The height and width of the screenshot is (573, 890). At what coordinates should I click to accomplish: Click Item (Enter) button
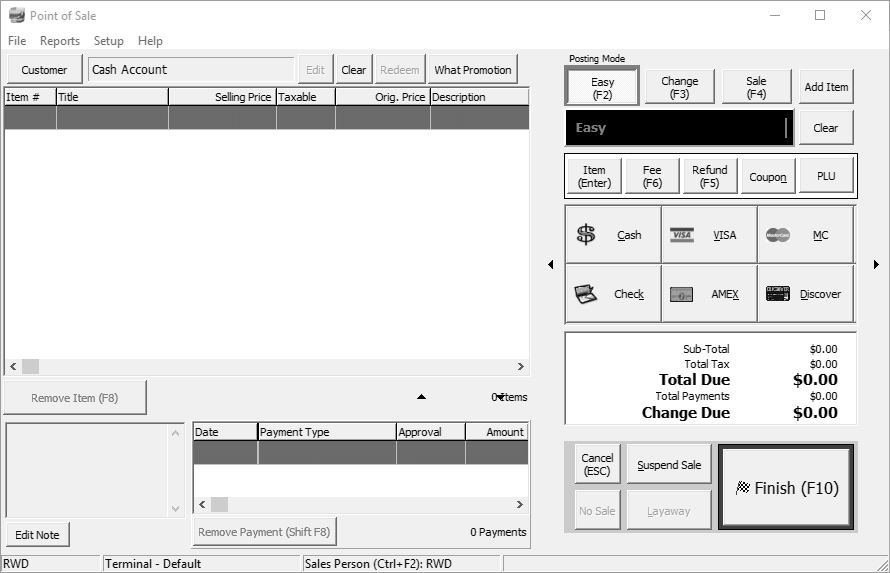[x=594, y=176]
